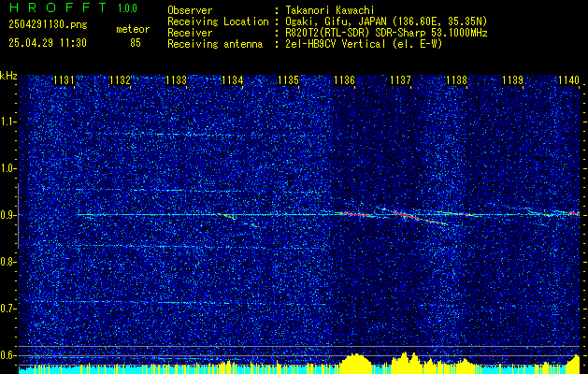Click the Ogaki, Gifu, JAPAN coordinates text
Viewport: 588px width, 374px height.
(386, 22)
